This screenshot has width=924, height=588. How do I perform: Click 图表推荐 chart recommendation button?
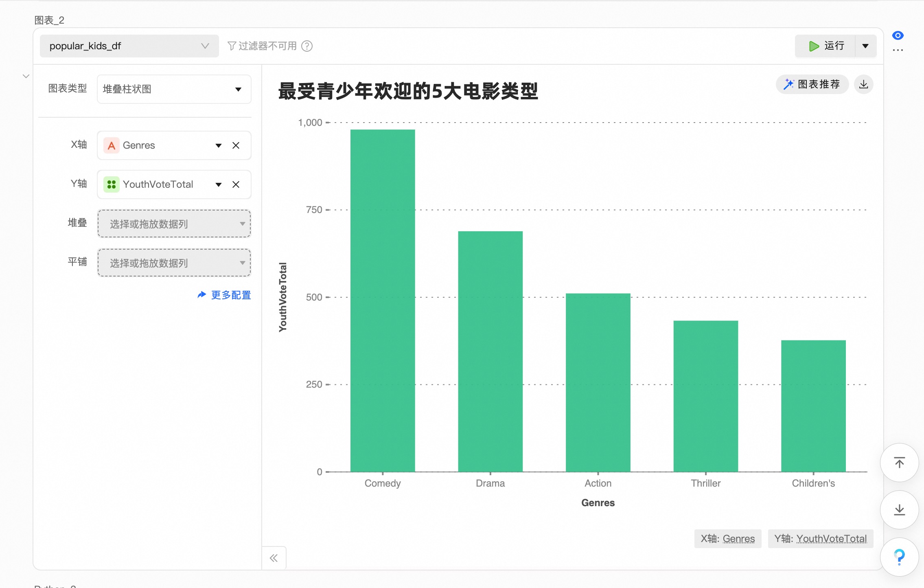coord(812,84)
